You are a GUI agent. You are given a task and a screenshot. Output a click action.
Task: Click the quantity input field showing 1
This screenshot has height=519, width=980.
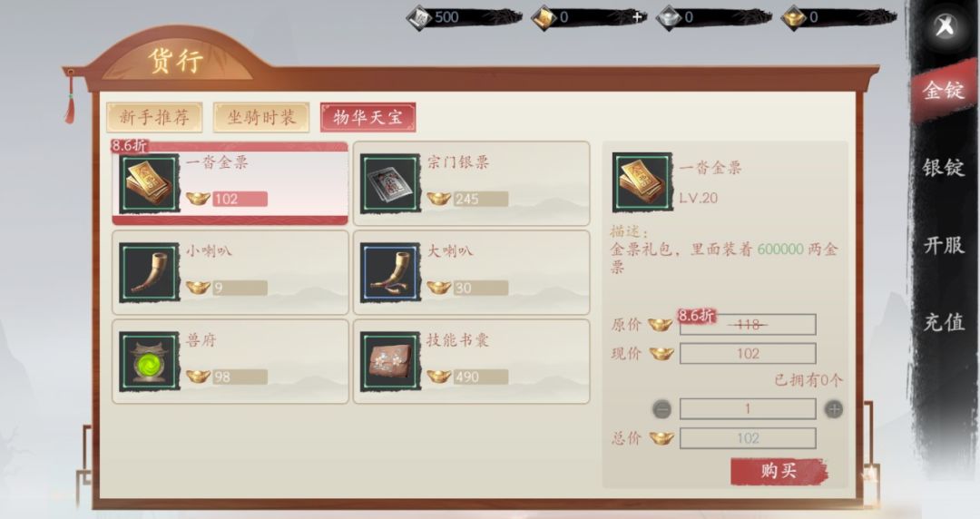[748, 409]
